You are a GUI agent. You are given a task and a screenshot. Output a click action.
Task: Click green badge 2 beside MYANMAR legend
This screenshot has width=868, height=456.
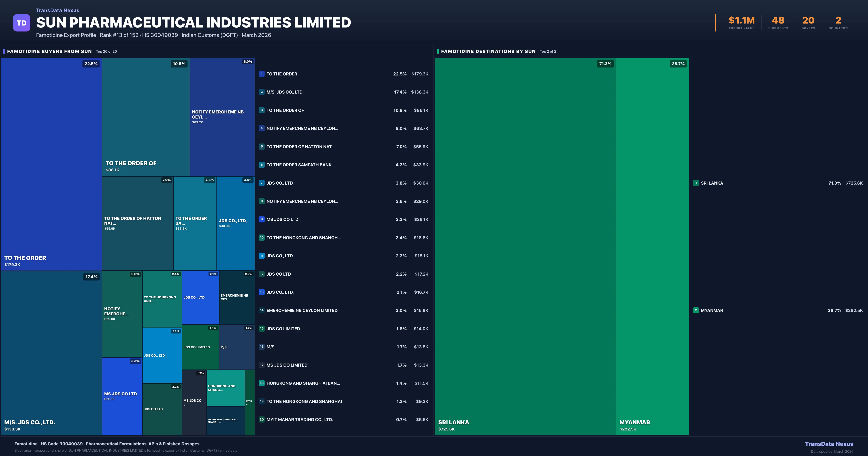tap(696, 310)
